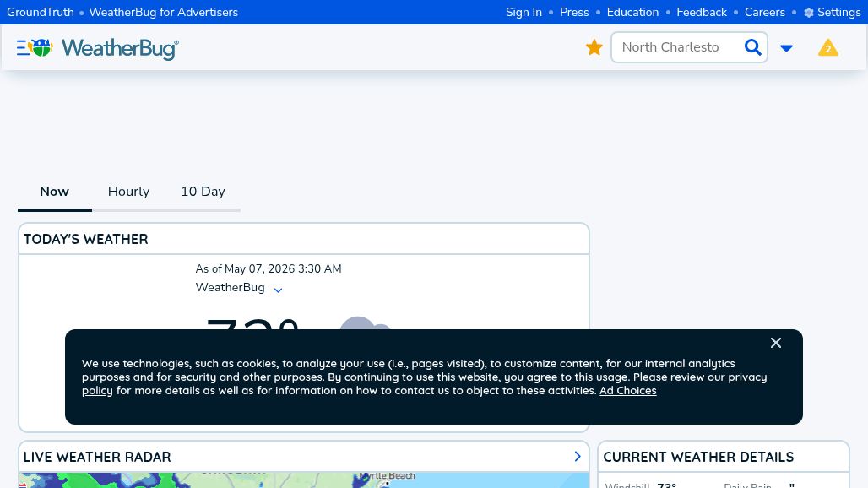
Task: Open the Press link
Action: (x=574, y=12)
